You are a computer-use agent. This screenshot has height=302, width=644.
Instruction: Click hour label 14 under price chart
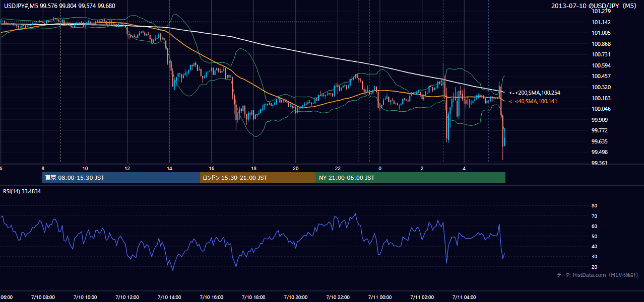tap(169, 168)
